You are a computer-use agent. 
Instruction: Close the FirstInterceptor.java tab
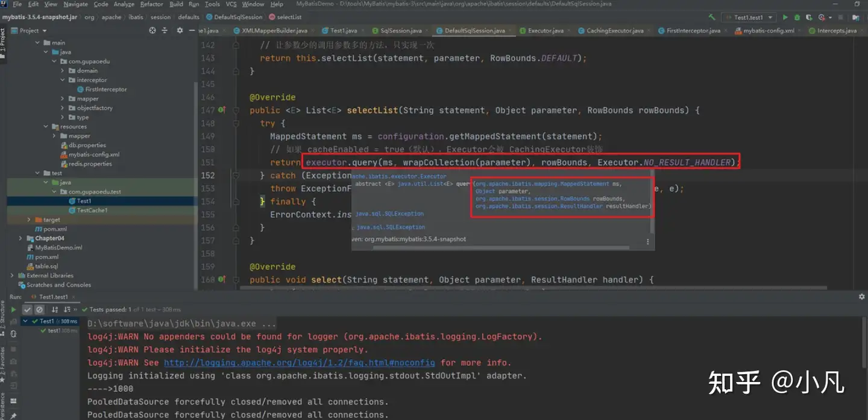tap(726, 31)
